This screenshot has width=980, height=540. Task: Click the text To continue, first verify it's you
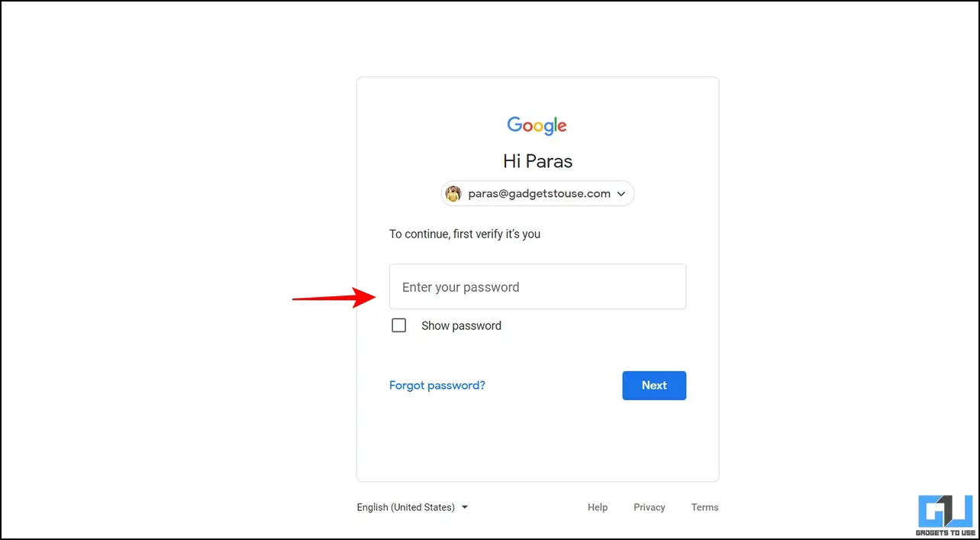pyautogui.click(x=465, y=234)
